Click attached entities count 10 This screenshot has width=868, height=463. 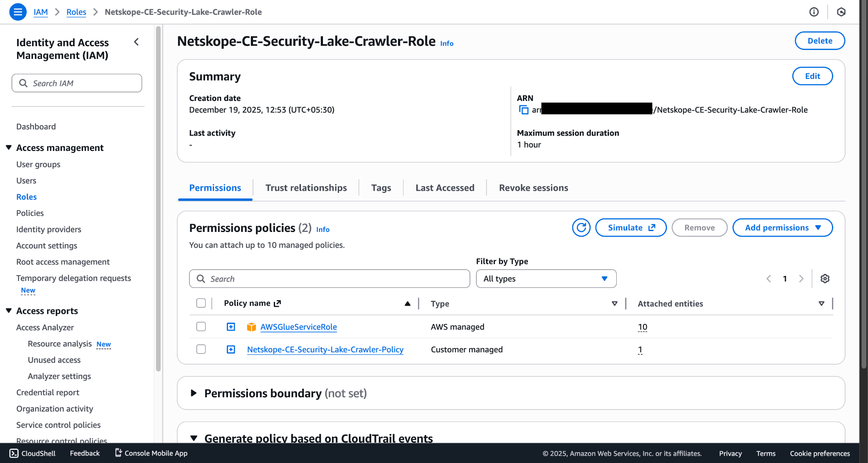click(643, 327)
